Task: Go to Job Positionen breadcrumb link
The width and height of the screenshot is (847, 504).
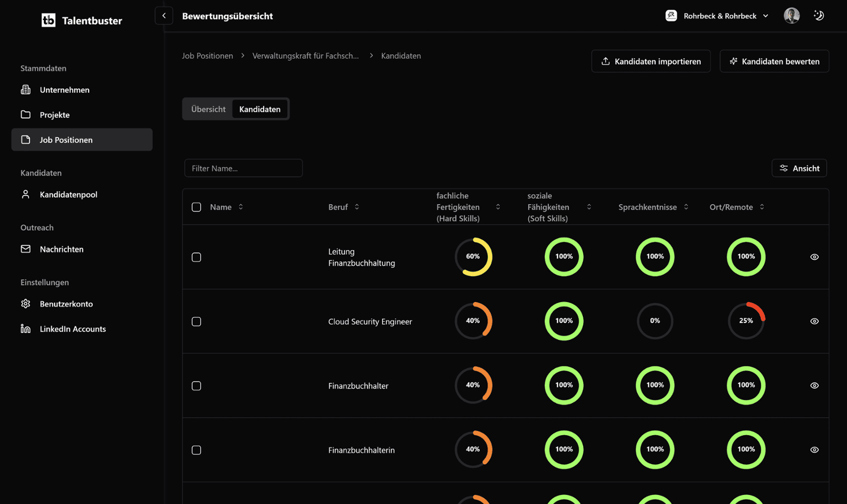Action: point(208,56)
